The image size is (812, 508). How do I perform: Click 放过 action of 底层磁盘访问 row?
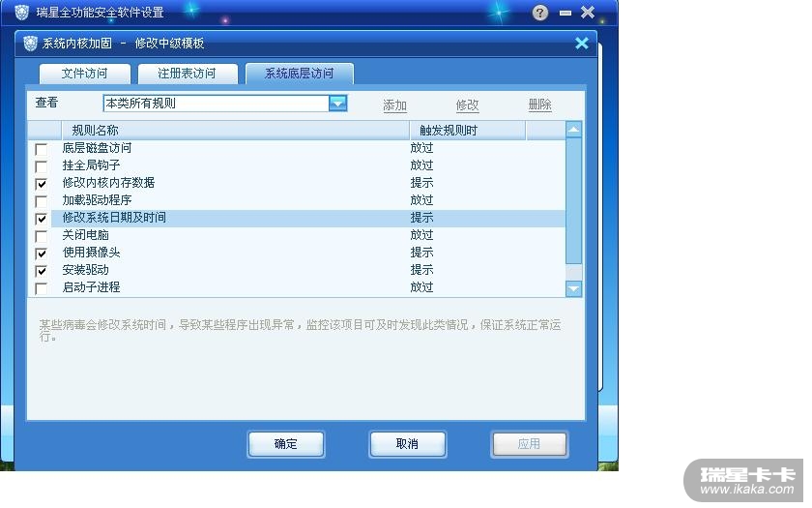coord(421,148)
